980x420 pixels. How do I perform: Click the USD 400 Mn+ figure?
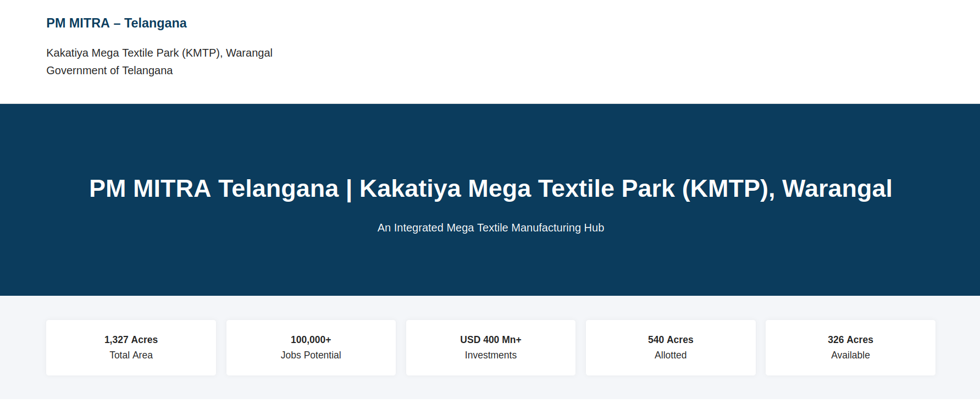[x=490, y=340]
